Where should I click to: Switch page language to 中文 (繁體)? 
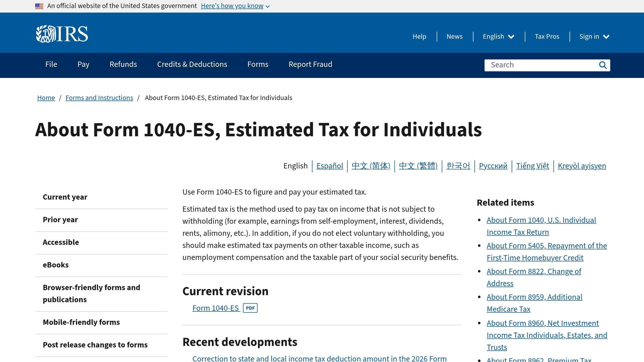coord(418,166)
